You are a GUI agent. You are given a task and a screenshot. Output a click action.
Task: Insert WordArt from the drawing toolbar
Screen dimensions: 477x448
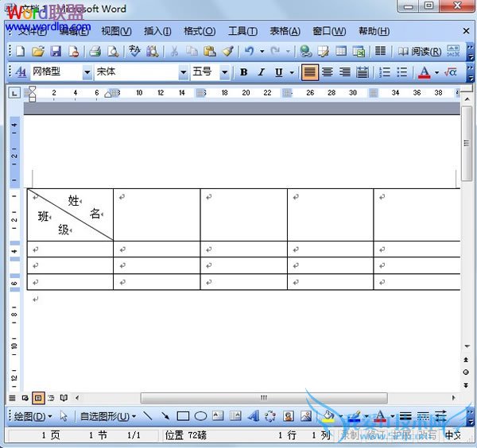point(253,415)
